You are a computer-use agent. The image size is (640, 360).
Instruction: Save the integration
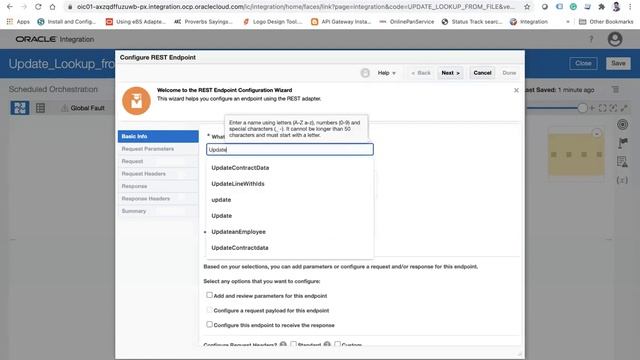(x=618, y=63)
